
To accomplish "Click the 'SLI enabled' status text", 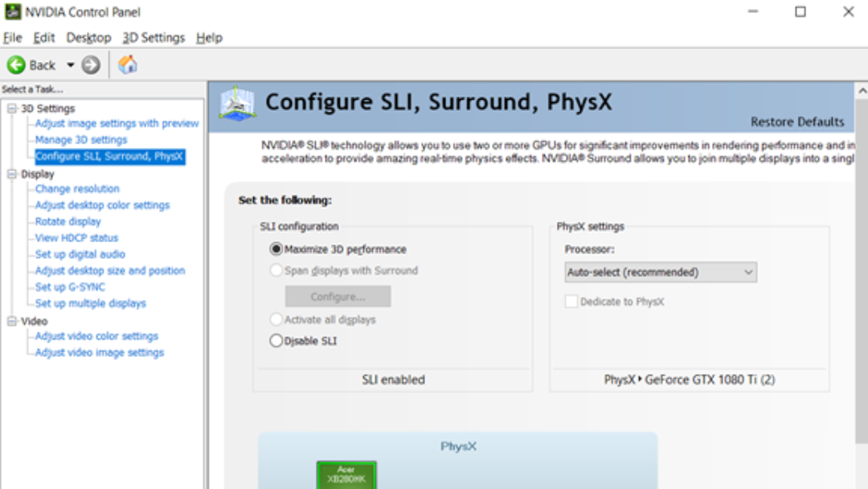I will pyautogui.click(x=394, y=380).
